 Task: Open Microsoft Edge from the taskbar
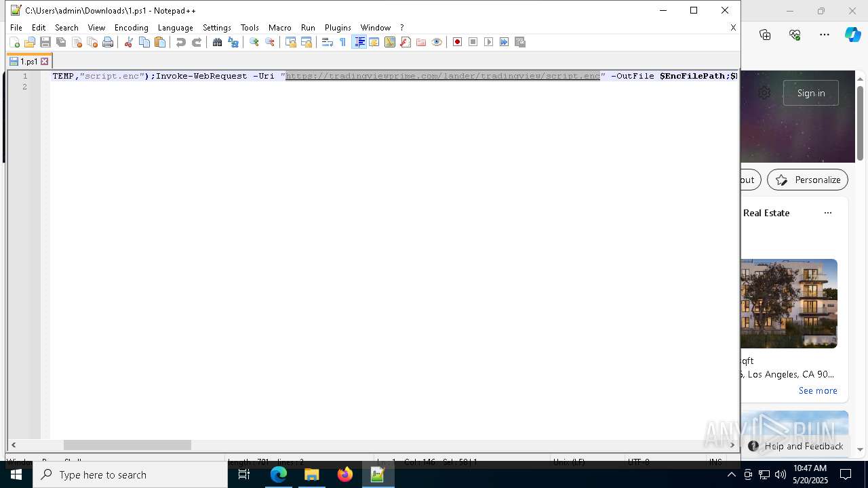[279, 474]
